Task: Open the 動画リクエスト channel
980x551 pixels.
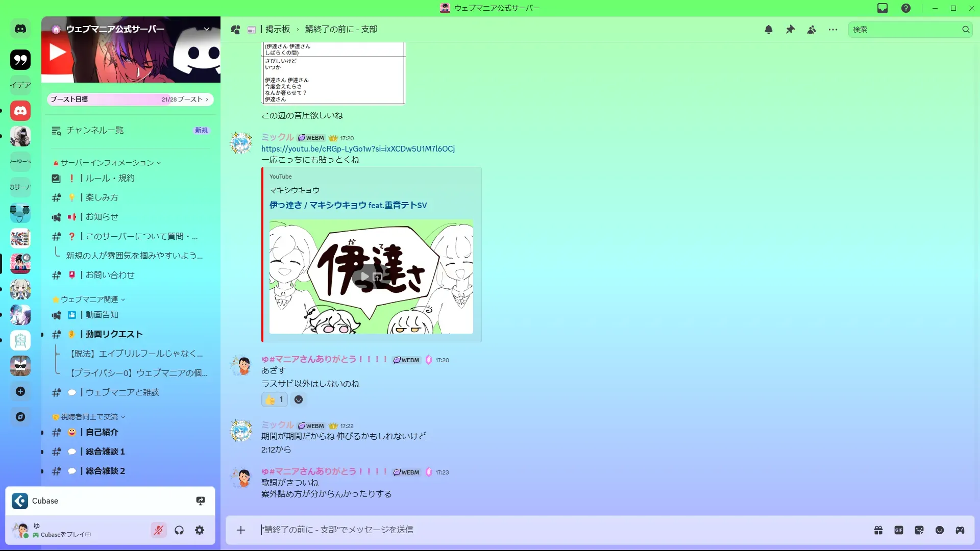Action: [x=114, y=334]
